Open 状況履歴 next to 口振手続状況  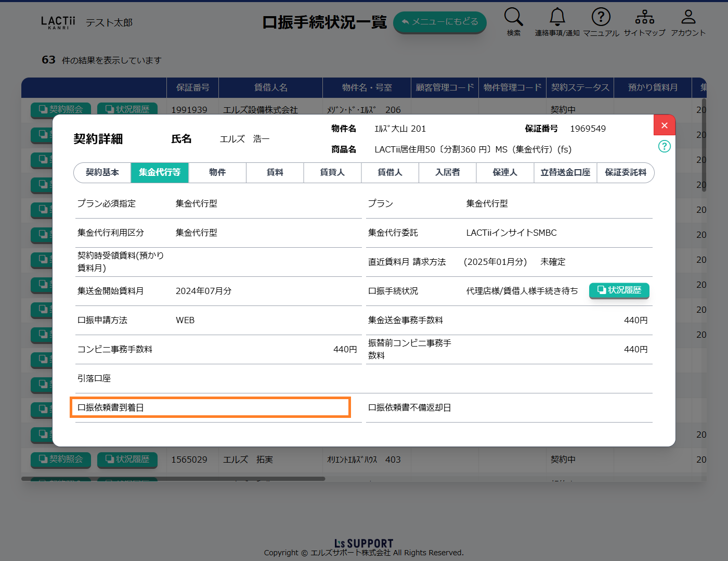(x=619, y=290)
